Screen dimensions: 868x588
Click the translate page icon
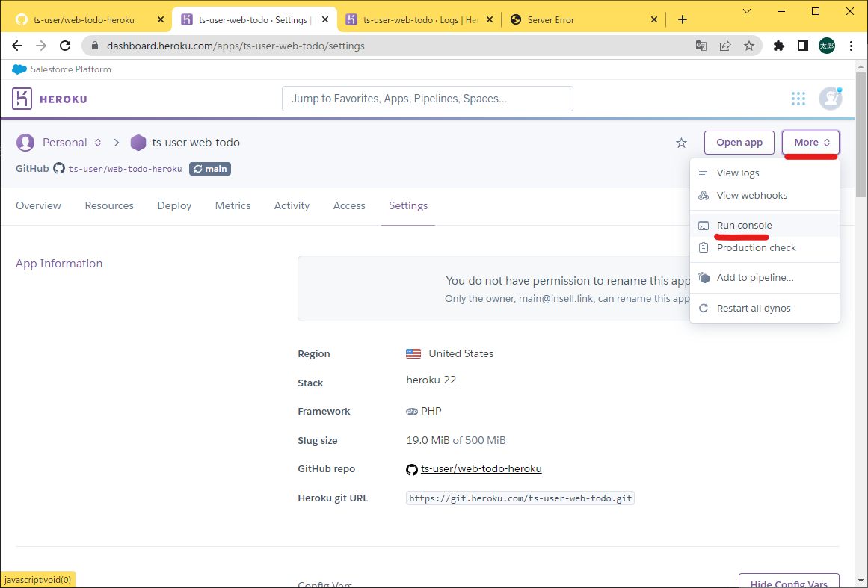(x=701, y=46)
